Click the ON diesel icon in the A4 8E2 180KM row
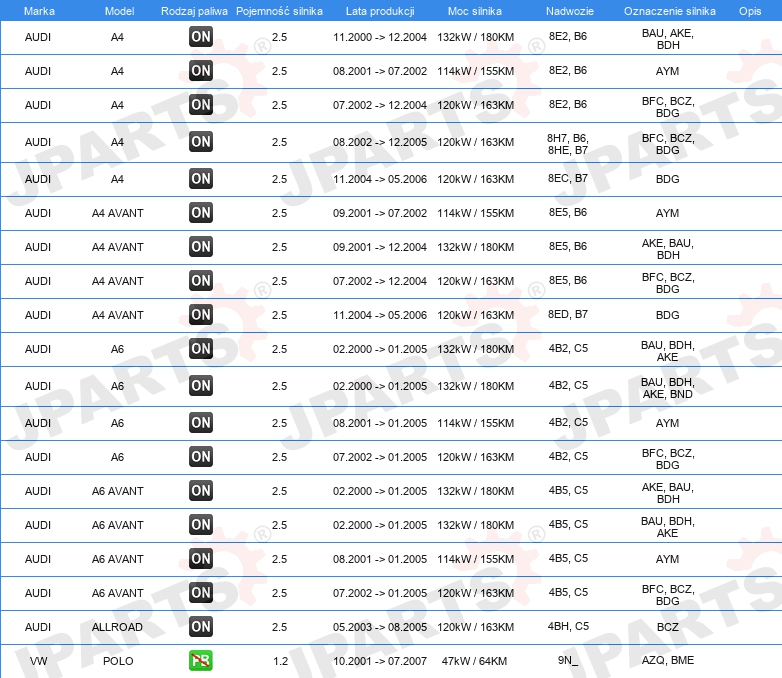Viewport: 782px width, 678px height. [201, 36]
